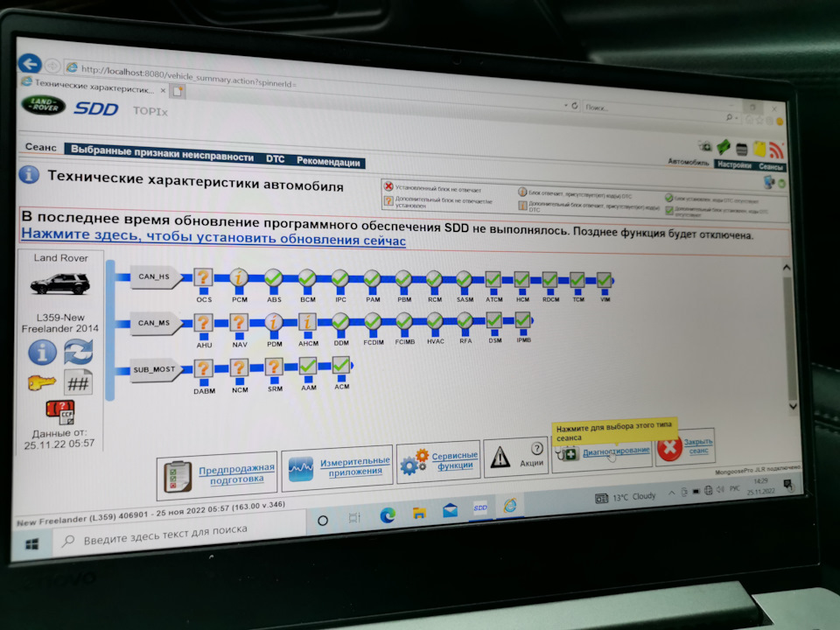840x630 pixels.
Task: Open the TCM module icon
Action: (x=577, y=280)
